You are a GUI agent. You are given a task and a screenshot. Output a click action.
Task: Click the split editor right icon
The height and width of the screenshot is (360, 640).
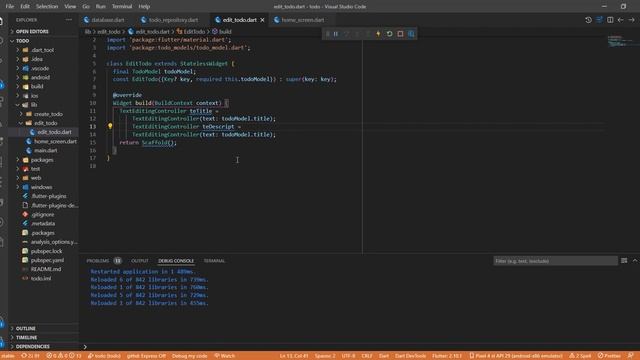pos(610,20)
